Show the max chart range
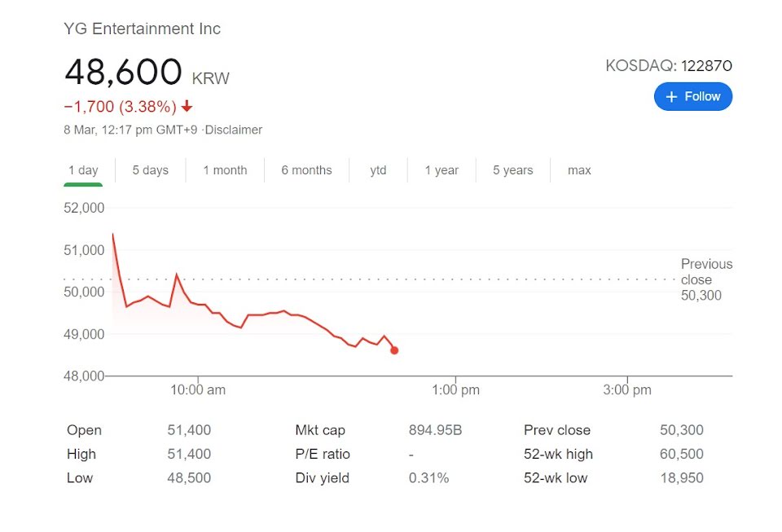The width and height of the screenshot is (782, 532). pyautogui.click(x=579, y=170)
